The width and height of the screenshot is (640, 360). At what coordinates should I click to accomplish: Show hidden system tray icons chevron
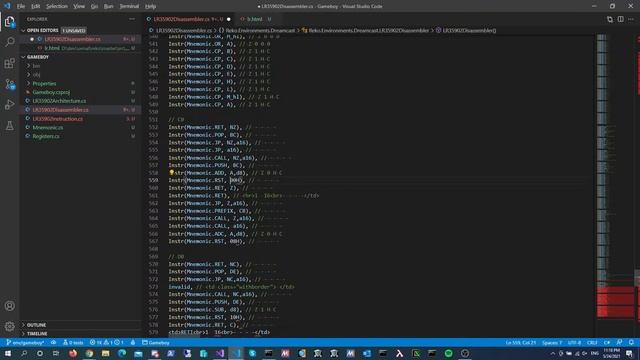coord(553,353)
